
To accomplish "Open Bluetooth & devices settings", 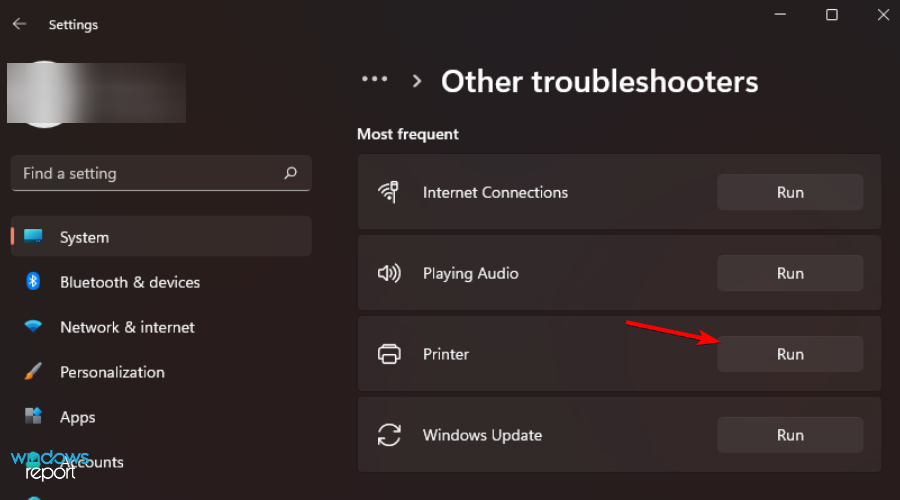I will [x=130, y=282].
